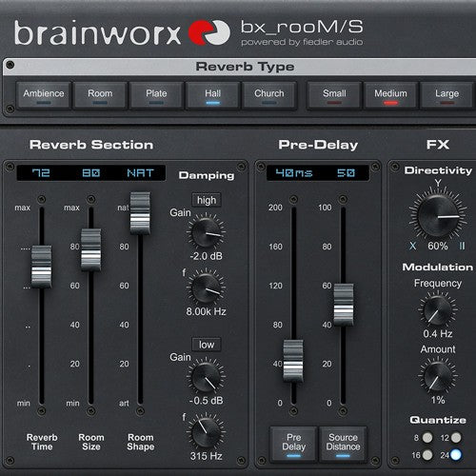476x476 pixels.
Task: Click the 100 mark on distance scale
Action: 325,208
